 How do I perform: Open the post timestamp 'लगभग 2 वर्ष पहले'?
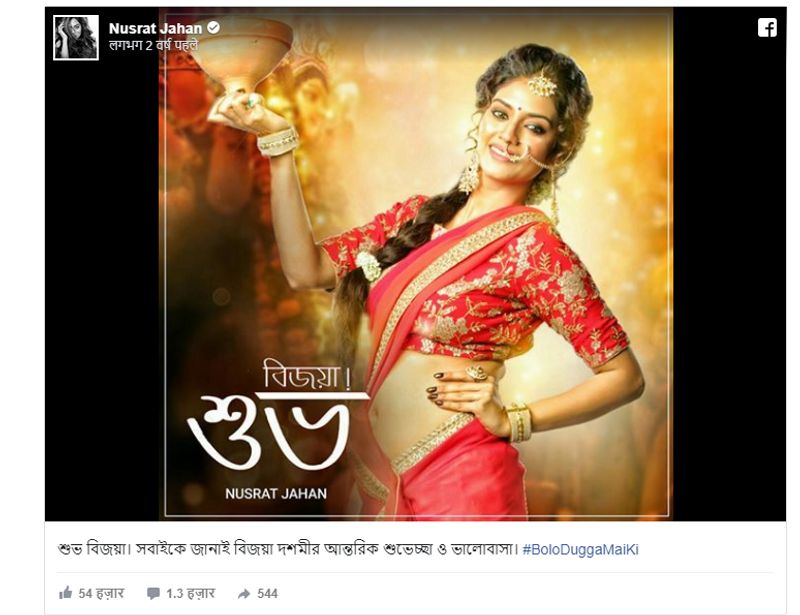click(154, 46)
